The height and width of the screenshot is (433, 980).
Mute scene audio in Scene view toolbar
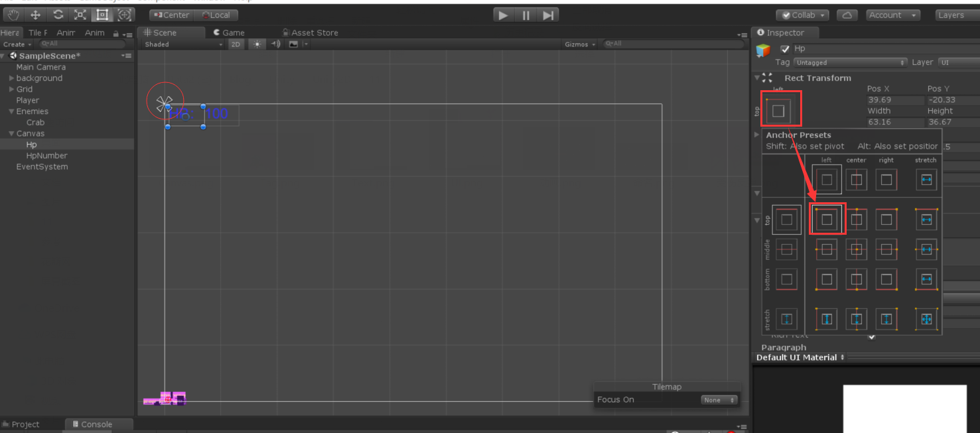(x=275, y=44)
